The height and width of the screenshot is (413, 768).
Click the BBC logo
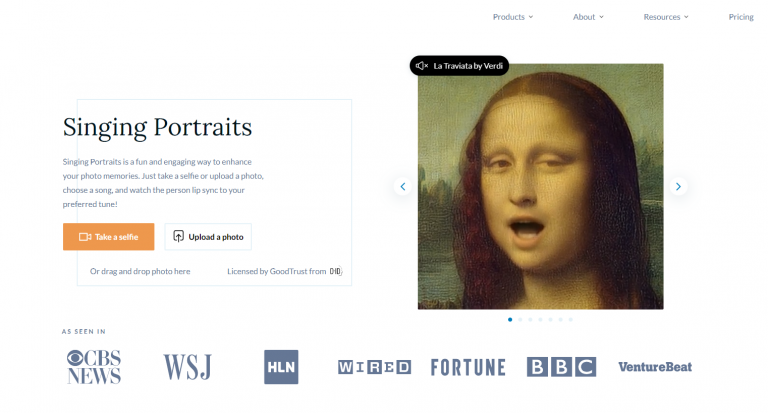pos(561,367)
